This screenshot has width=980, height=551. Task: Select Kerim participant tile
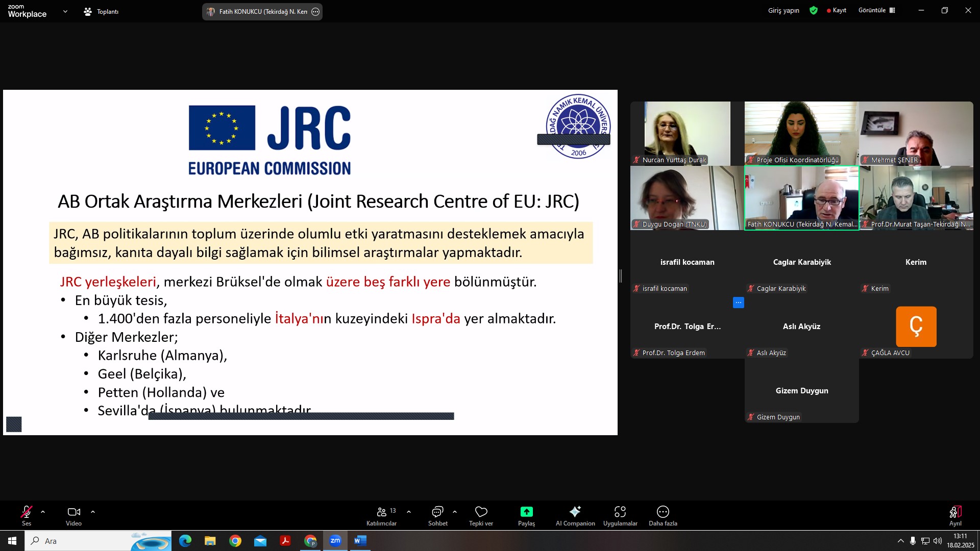coord(916,262)
